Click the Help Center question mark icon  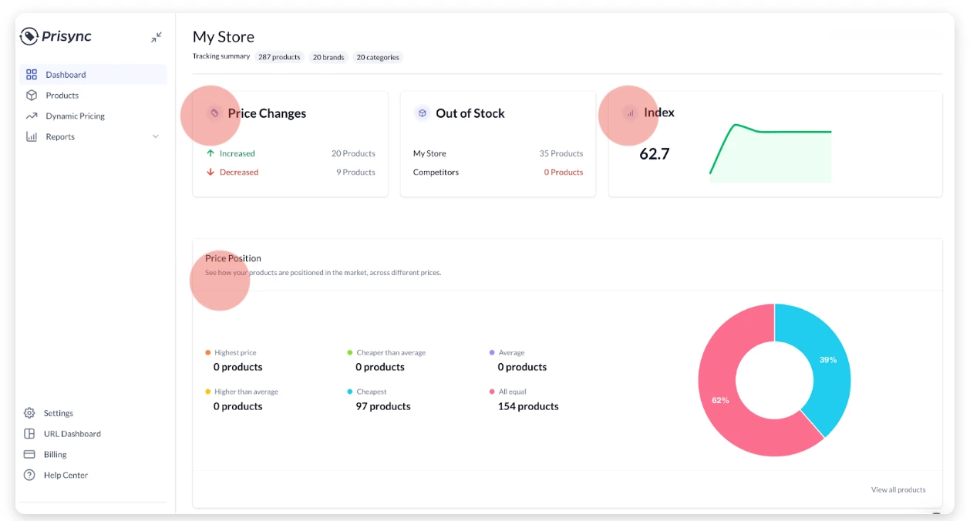click(x=29, y=475)
